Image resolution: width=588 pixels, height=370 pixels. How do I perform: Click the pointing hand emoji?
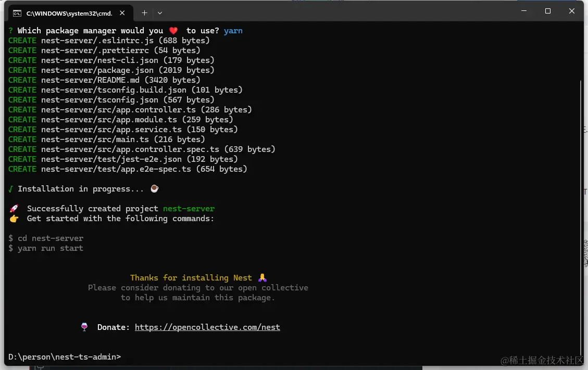coord(14,219)
